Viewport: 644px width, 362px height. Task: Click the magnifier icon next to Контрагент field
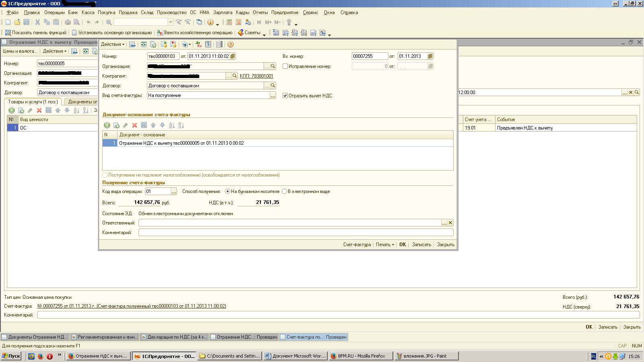pyautogui.click(x=235, y=76)
